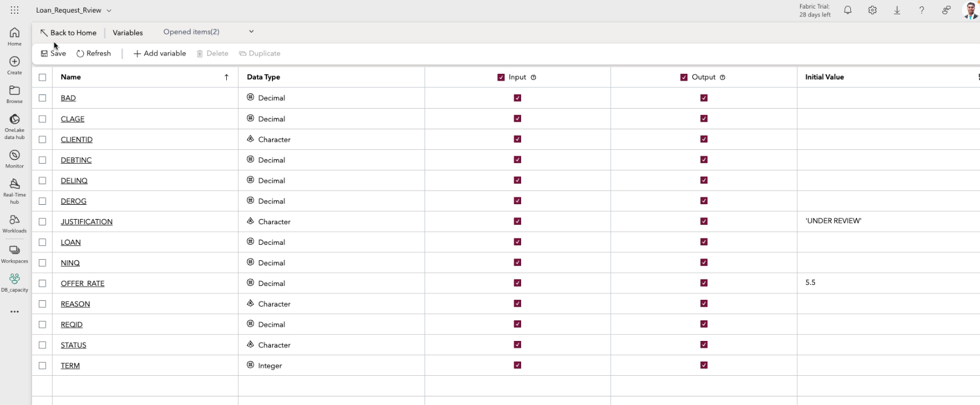Screen dimensions: 980x405
Task: Click the Add variable button
Action: pyautogui.click(x=159, y=53)
